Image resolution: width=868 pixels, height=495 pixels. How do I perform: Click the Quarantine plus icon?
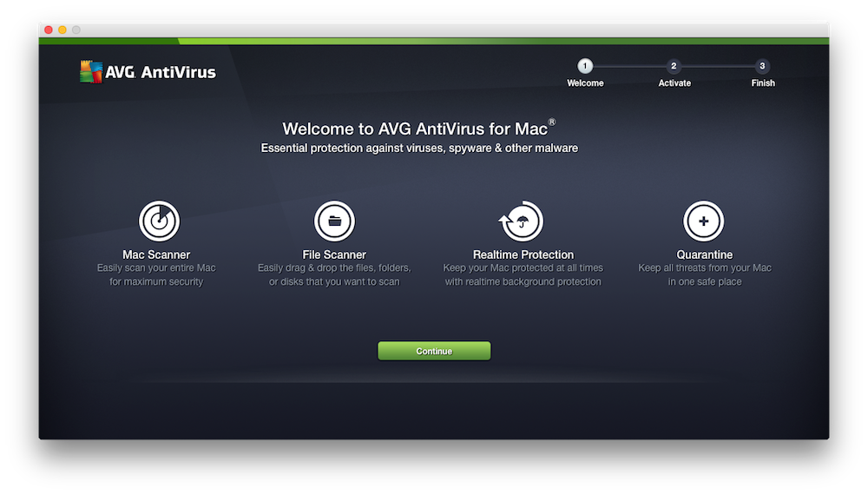point(704,221)
